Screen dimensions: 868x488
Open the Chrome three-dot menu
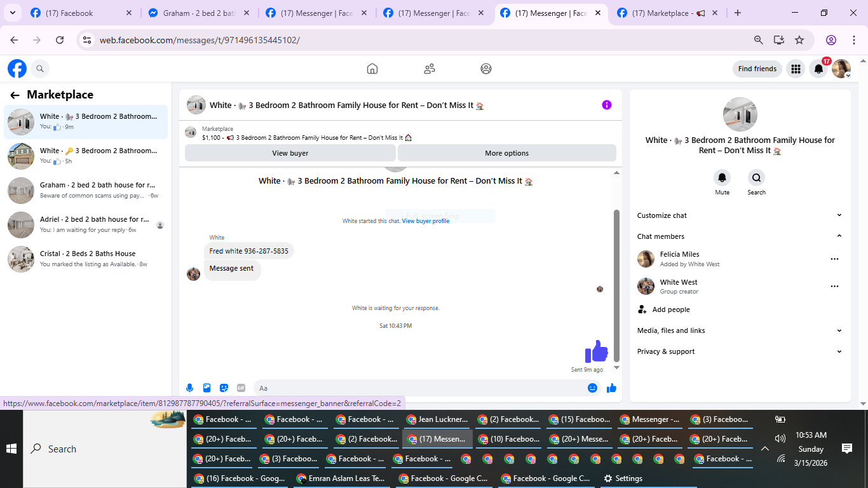(x=853, y=40)
